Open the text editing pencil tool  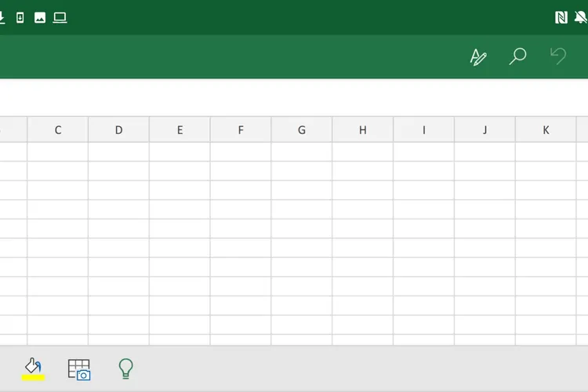(x=478, y=57)
